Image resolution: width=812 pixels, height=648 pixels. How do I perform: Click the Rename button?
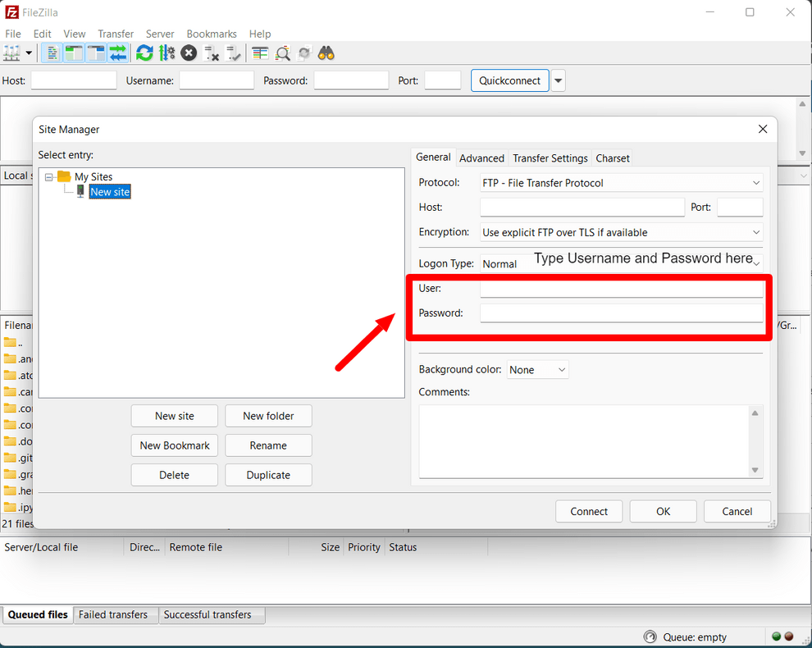pos(268,445)
